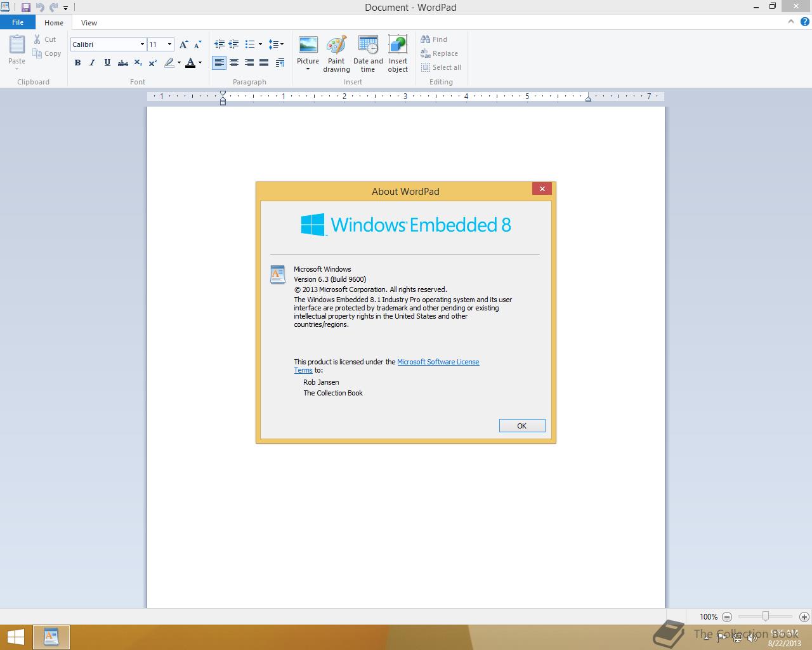The width and height of the screenshot is (812, 650).
Task: Click the Increase indent icon
Action: (234, 44)
